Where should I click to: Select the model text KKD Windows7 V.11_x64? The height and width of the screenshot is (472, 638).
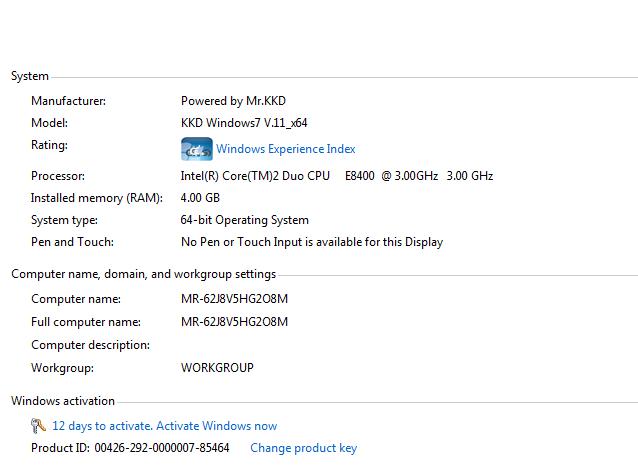click(x=244, y=123)
